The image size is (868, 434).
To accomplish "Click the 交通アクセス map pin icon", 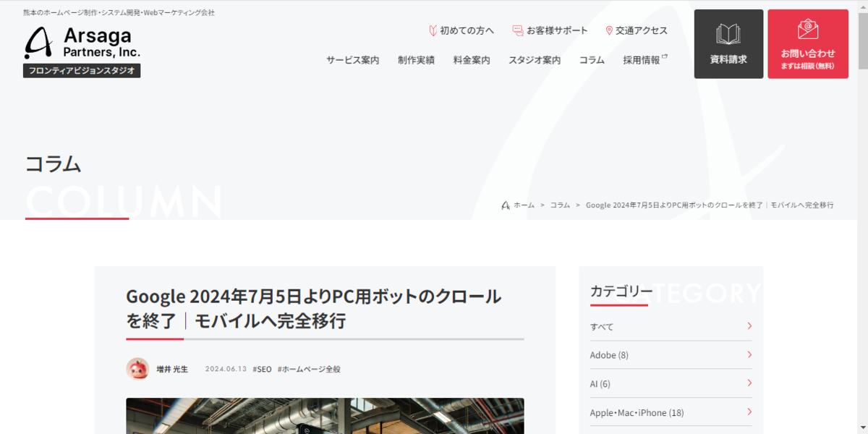I will [609, 30].
